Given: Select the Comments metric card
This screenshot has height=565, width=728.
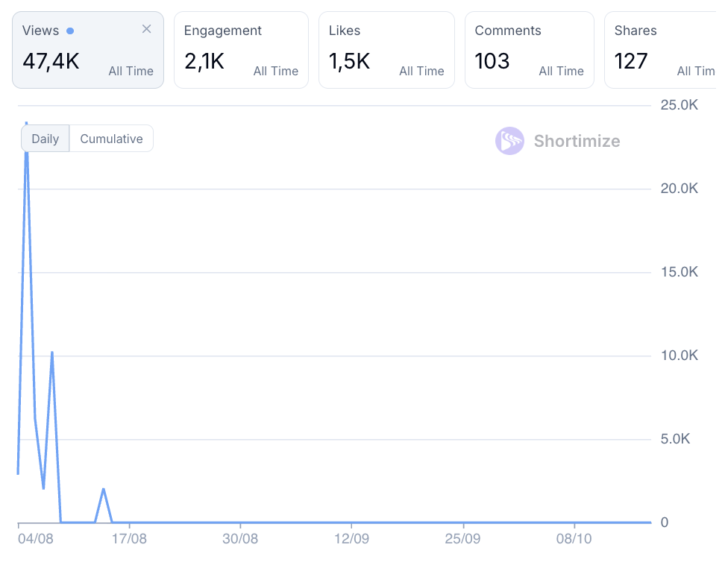Looking at the screenshot, I should pos(529,51).
